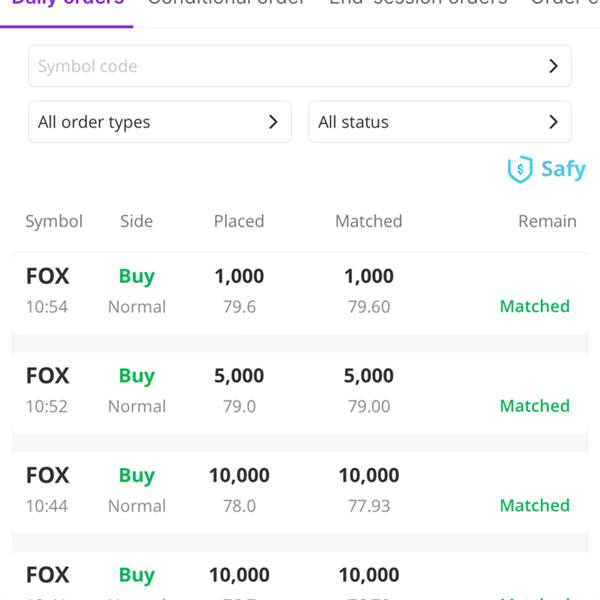
Task: Sort by the Symbol column header
Action: tap(54, 221)
